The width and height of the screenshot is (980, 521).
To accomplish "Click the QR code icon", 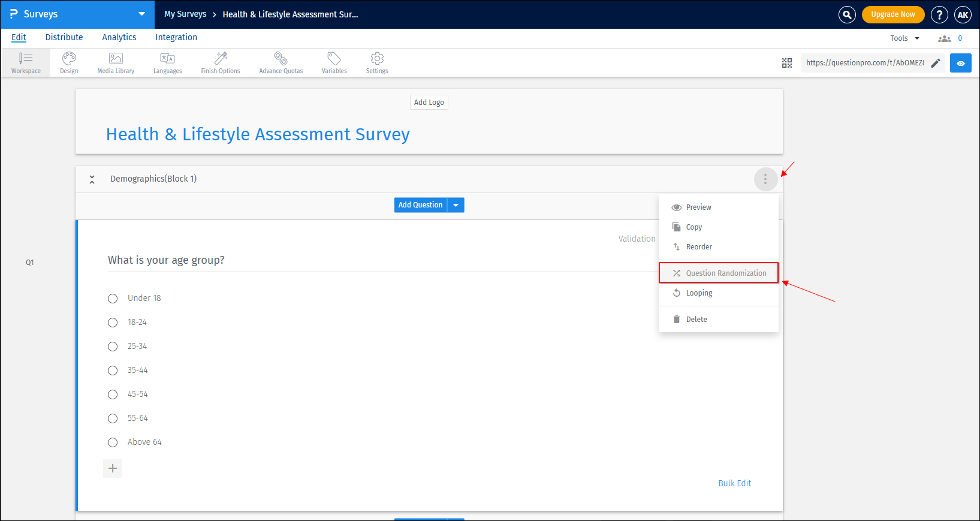I will [x=787, y=63].
